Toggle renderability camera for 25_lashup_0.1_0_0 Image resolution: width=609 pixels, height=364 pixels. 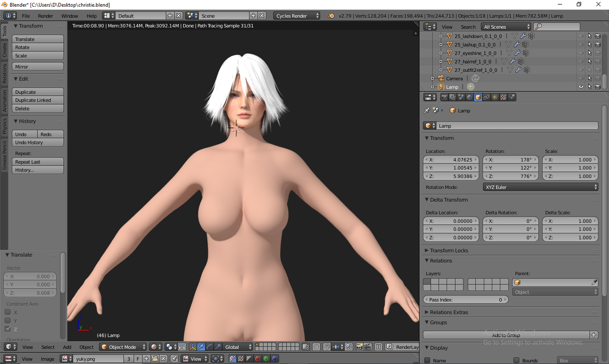click(598, 44)
